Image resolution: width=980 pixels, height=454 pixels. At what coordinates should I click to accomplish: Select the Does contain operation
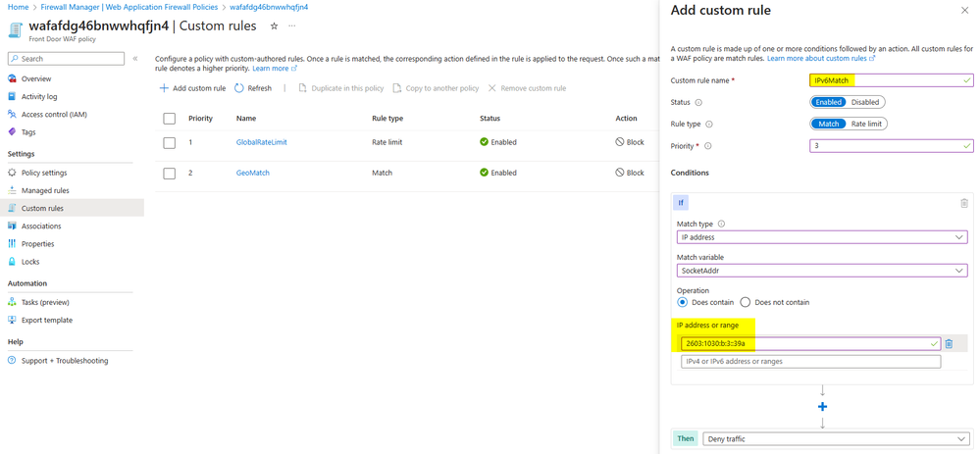(683, 302)
